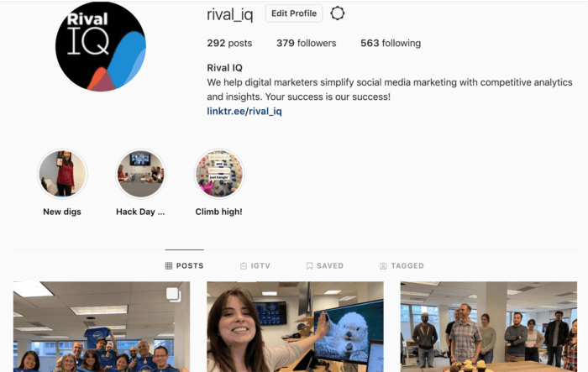Switch to the POSTS tab
This screenshot has width=588, height=372.
[x=185, y=266]
